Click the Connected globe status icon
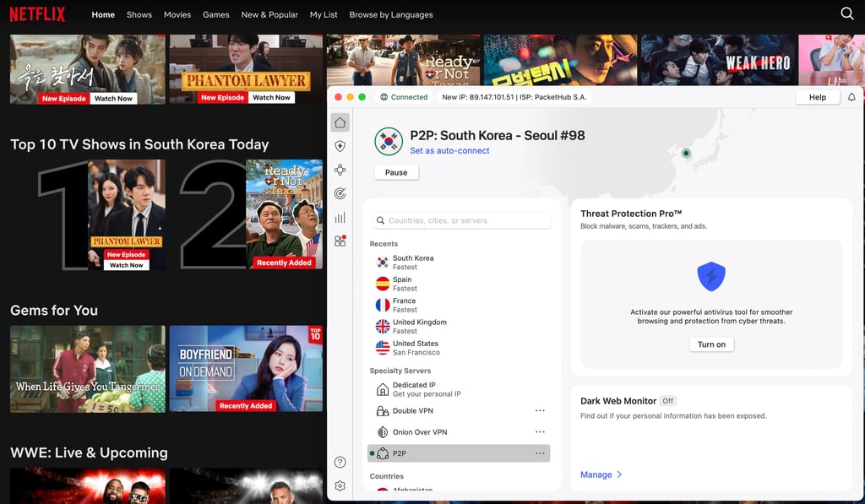Image resolution: width=865 pixels, height=504 pixels. 384,97
